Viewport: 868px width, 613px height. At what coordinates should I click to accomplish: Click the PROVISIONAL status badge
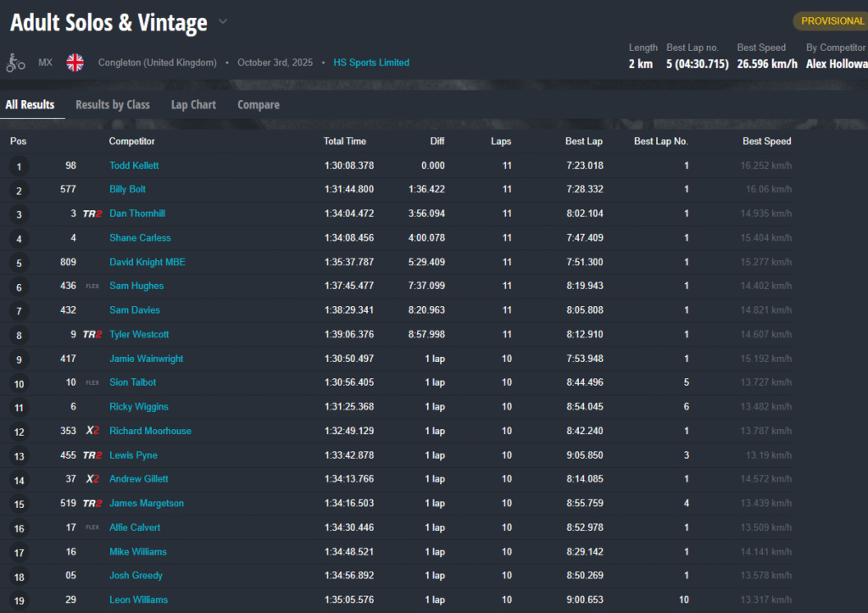point(831,21)
